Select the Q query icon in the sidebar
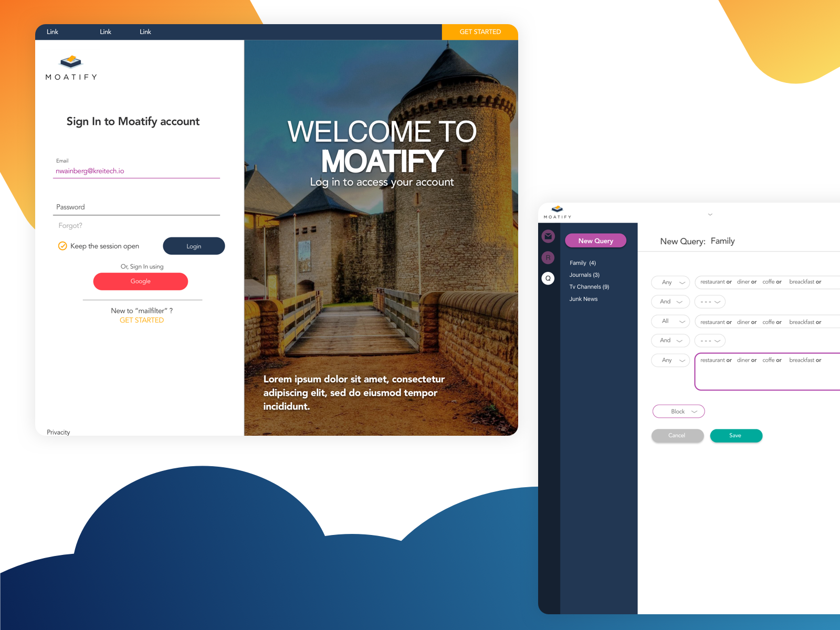 [x=548, y=278]
